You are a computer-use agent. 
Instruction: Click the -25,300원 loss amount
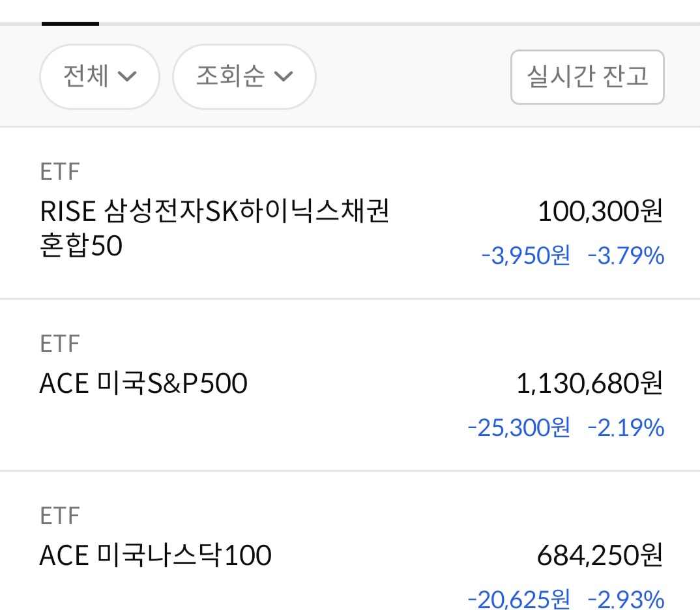pos(519,428)
